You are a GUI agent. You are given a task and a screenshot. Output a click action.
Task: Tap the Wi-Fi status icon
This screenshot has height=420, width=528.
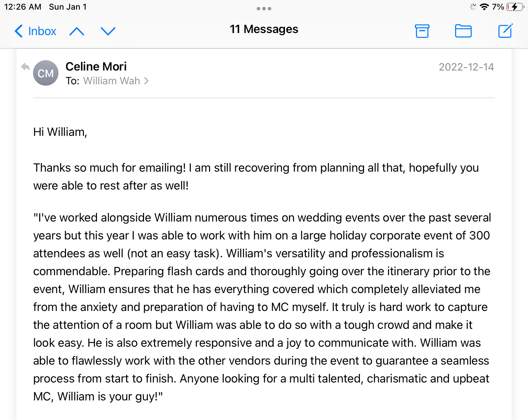[x=484, y=7]
